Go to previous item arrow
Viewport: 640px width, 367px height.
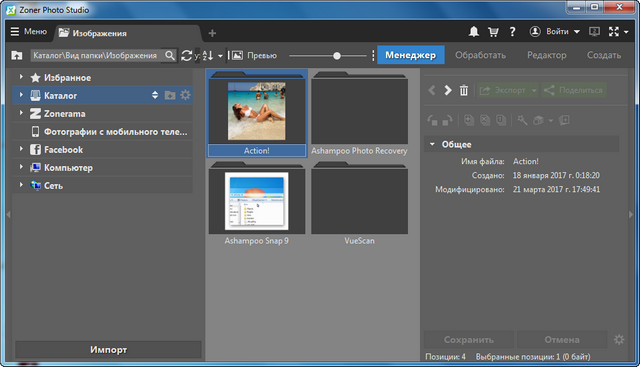[x=432, y=90]
